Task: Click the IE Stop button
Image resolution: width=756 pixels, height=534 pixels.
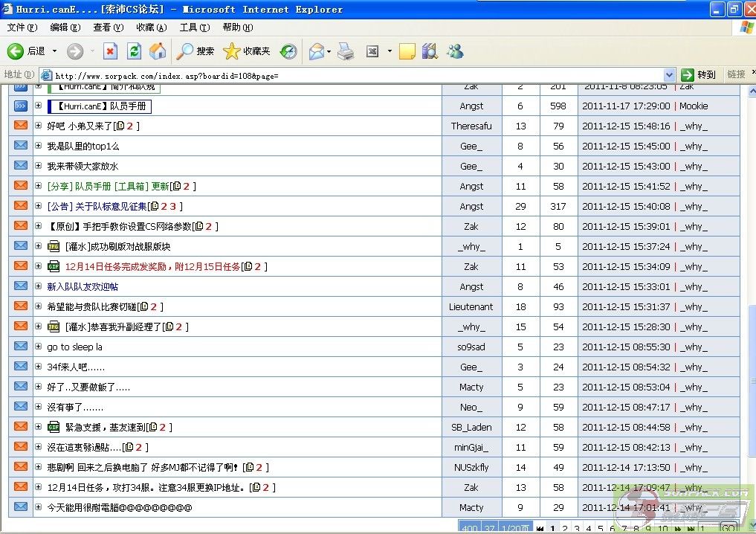Action: [110, 51]
